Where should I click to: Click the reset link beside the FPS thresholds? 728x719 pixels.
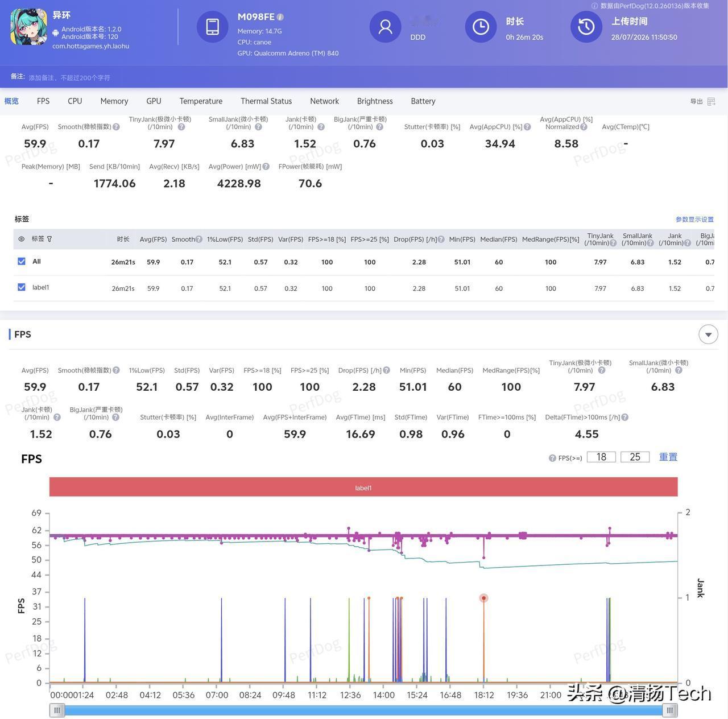(668, 457)
